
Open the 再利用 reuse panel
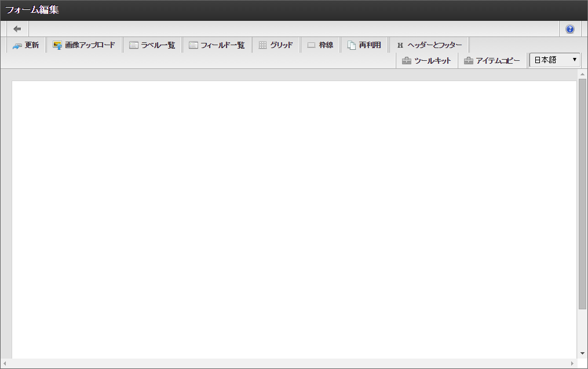[x=364, y=44]
